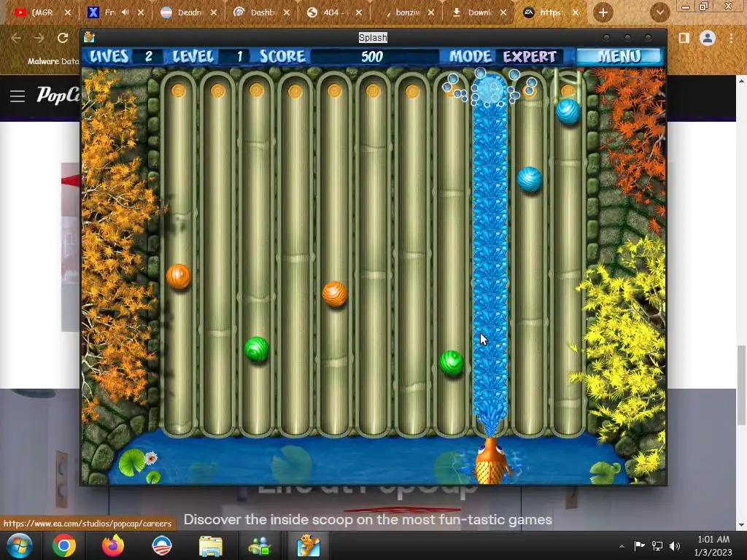Open Action Center flag icon
The height and width of the screenshot is (560, 747).
[x=639, y=546]
